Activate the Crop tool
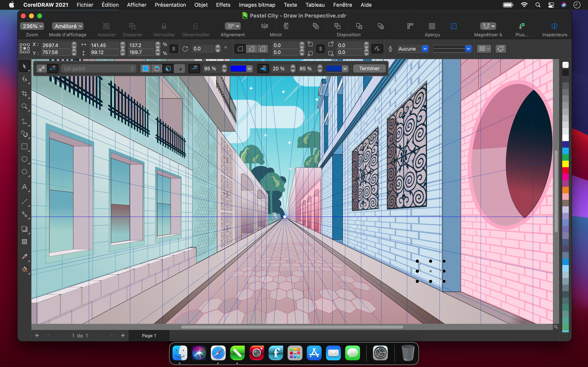 (24, 94)
